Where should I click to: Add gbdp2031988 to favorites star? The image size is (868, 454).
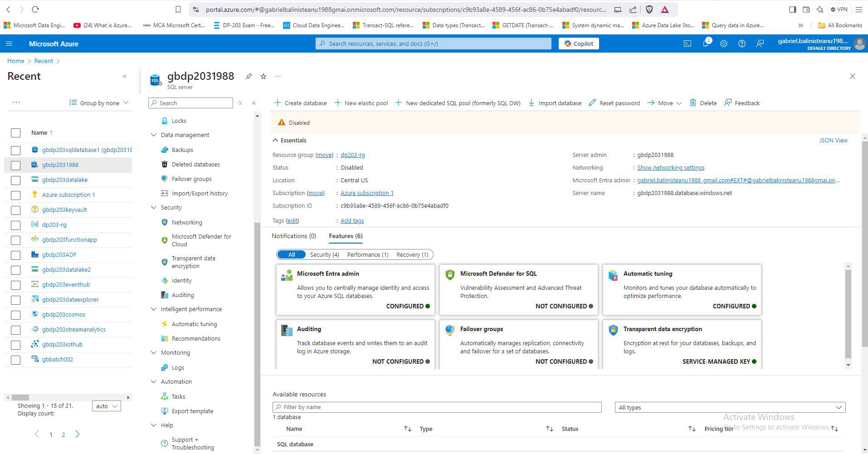263,76
